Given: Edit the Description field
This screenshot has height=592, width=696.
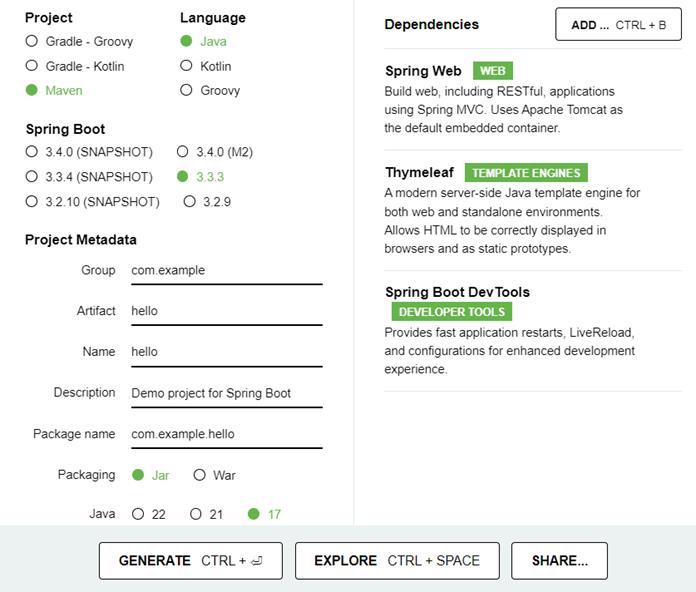Looking at the screenshot, I should [227, 394].
